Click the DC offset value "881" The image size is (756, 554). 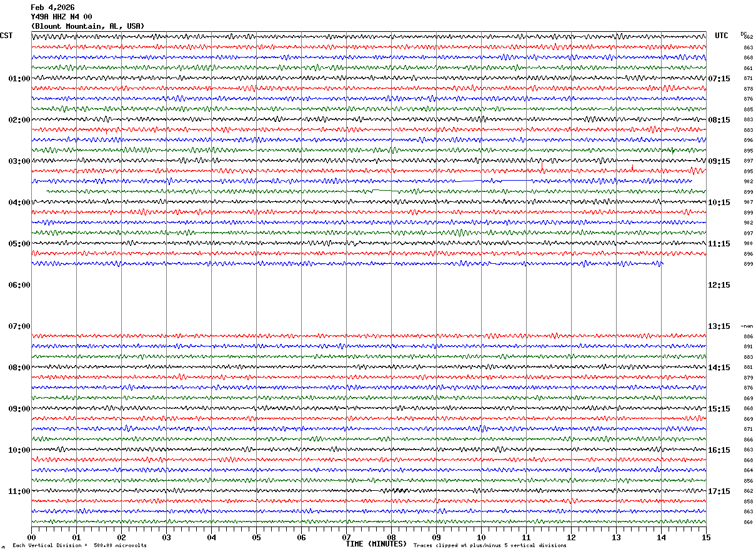748,368
